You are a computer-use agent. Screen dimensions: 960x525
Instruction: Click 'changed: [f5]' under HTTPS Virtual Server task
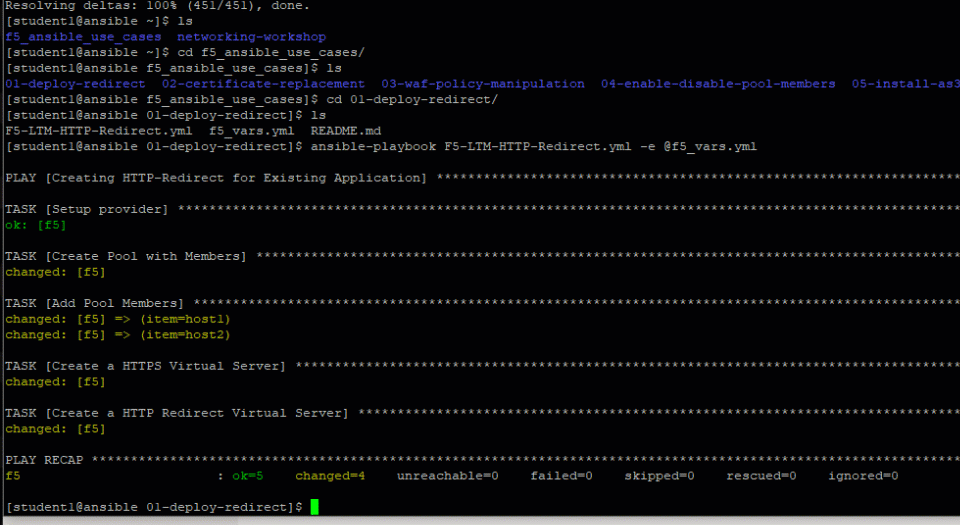[55, 382]
